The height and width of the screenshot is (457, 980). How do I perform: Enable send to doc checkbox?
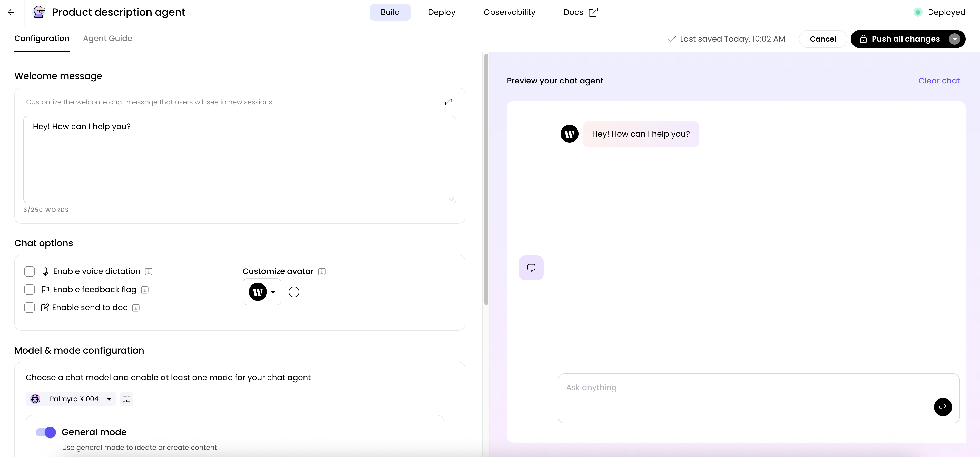pyautogui.click(x=29, y=307)
